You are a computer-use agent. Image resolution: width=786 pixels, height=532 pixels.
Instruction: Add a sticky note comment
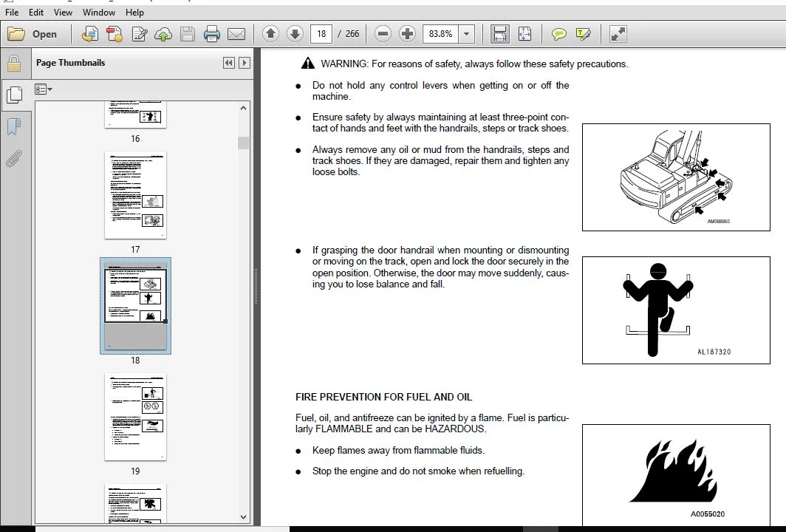click(x=558, y=34)
